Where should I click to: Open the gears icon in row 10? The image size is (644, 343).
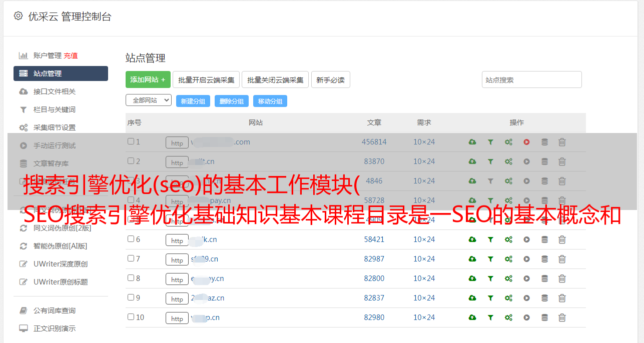pyautogui.click(x=508, y=317)
